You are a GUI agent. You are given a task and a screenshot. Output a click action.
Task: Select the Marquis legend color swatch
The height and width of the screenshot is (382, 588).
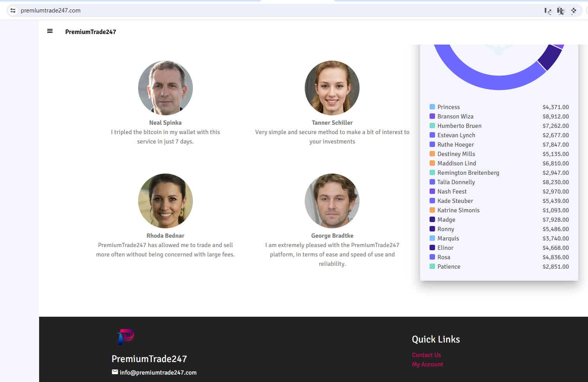432,238
